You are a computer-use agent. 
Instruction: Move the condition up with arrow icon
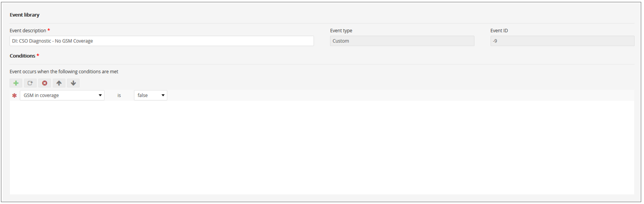point(59,83)
